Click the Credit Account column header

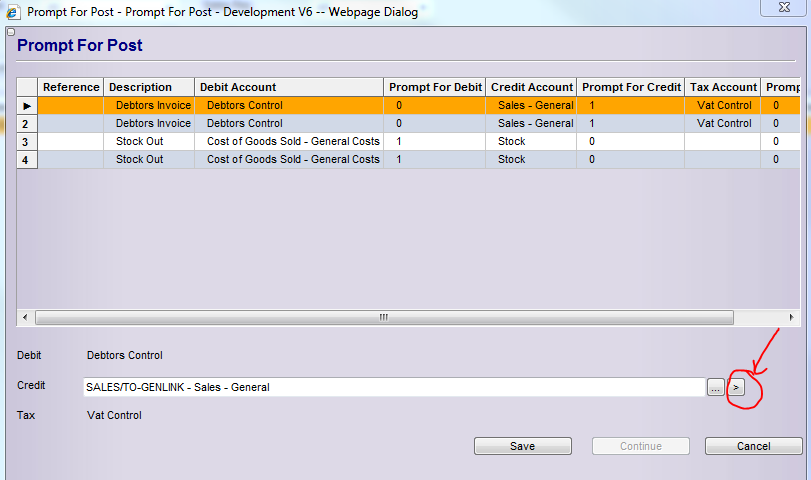pos(531,88)
